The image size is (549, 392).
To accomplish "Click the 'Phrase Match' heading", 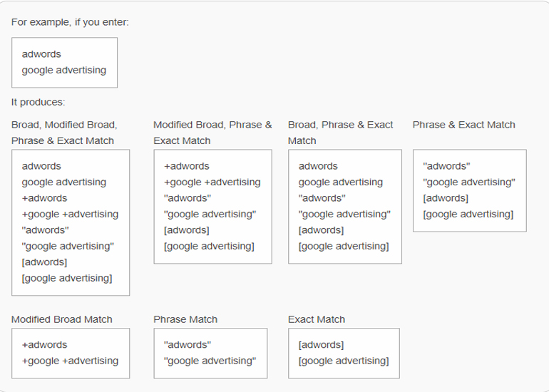I will tap(185, 319).
